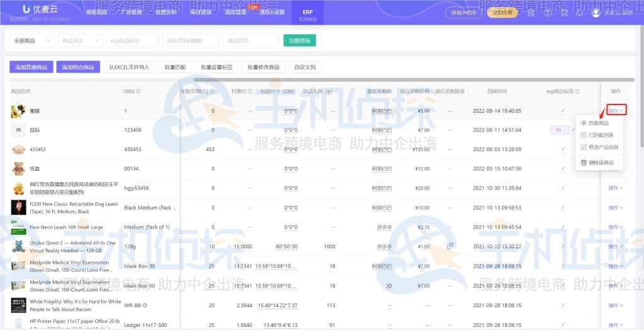Open the 授权&设置 nav tab
The image size is (644, 330).
272,13
